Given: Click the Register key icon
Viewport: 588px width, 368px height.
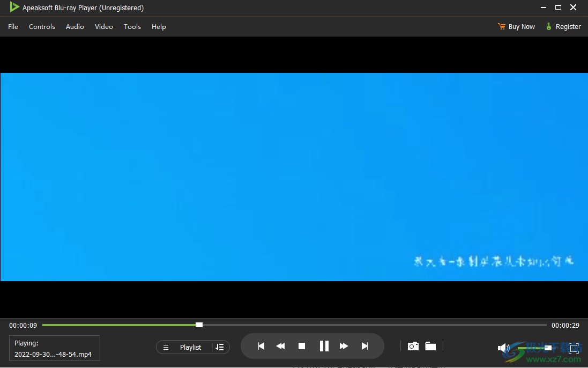Looking at the screenshot, I should tap(548, 26).
